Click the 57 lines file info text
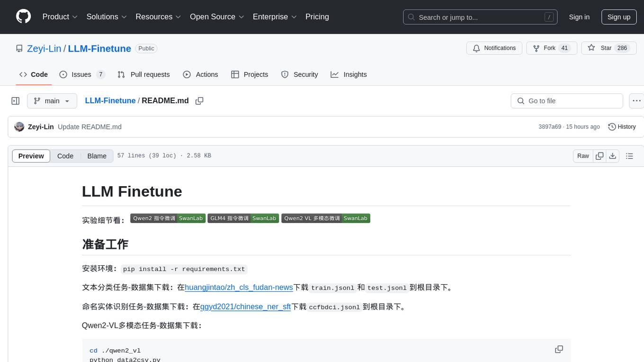644x362 pixels. click(x=164, y=156)
